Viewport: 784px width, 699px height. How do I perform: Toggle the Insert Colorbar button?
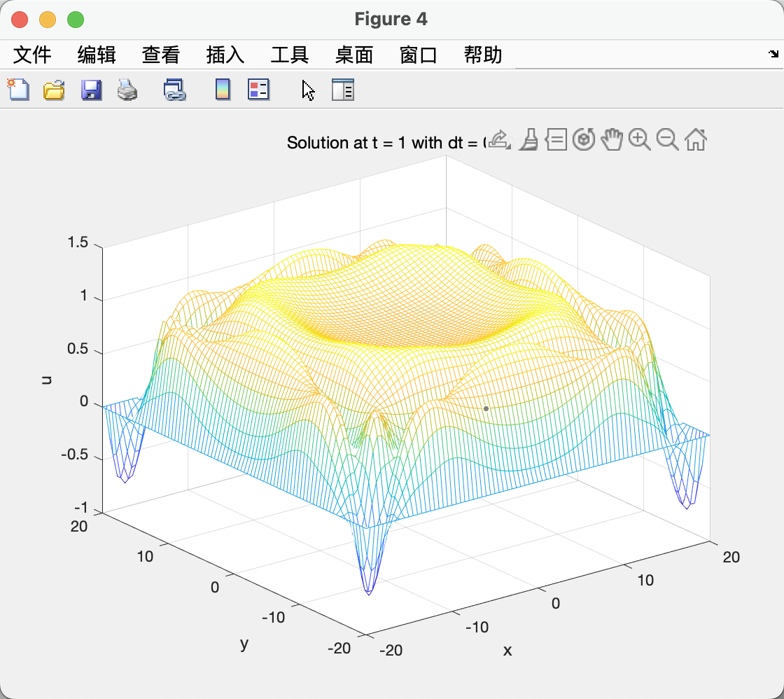(x=223, y=90)
